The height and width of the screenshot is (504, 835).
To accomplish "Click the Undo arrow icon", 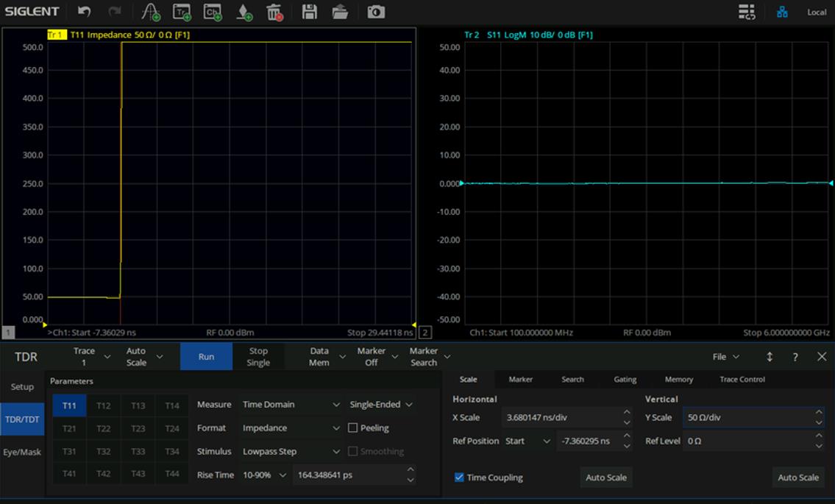I will 85,12.
